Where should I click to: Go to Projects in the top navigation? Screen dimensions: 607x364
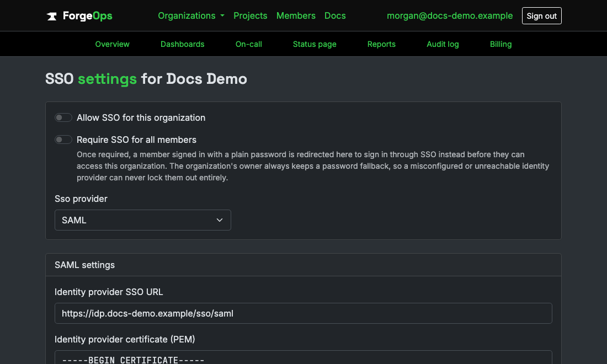250,16
